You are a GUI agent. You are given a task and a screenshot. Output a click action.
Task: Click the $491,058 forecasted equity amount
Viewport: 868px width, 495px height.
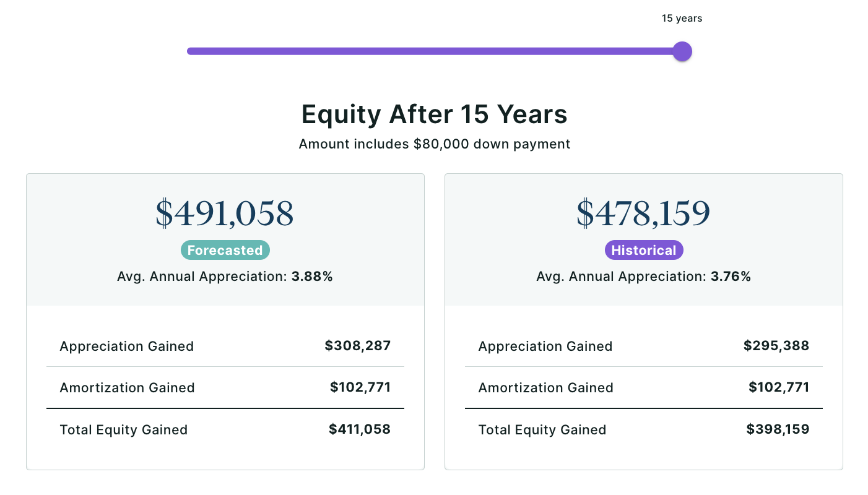tap(225, 213)
